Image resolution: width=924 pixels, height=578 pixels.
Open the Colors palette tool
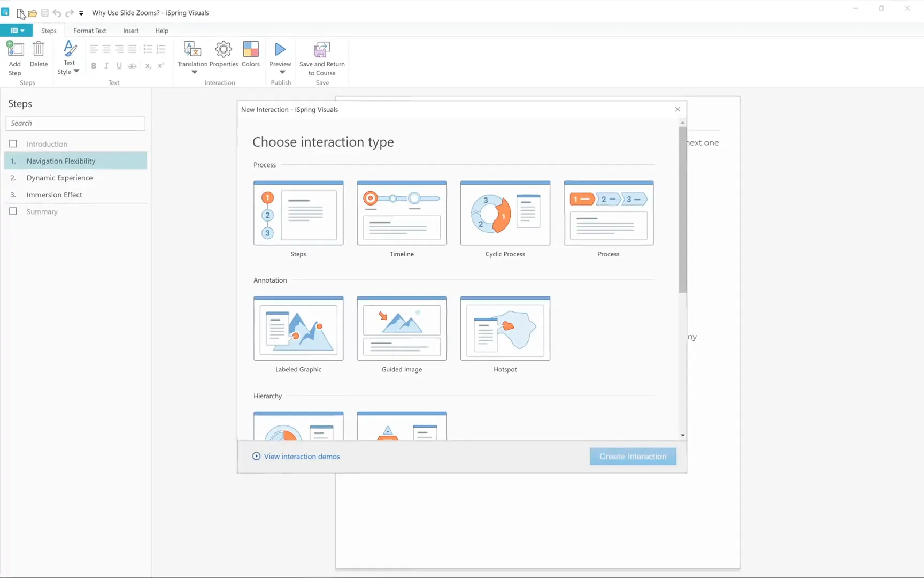[251, 49]
